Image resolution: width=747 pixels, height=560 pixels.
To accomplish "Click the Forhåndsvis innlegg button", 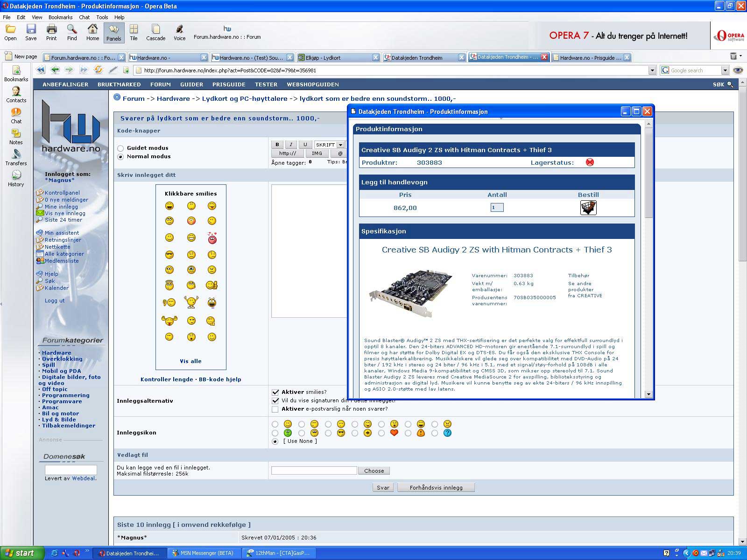I will (x=436, y=488).
